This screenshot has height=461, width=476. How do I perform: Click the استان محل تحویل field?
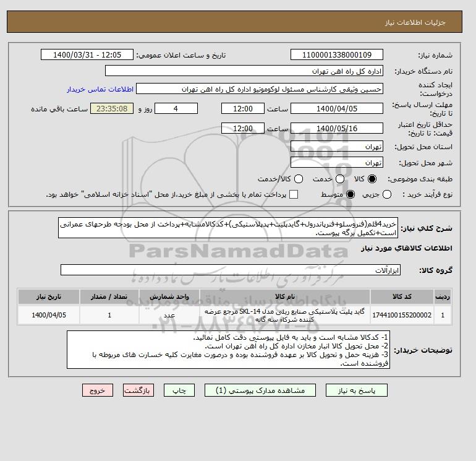[x=337, y=147]
